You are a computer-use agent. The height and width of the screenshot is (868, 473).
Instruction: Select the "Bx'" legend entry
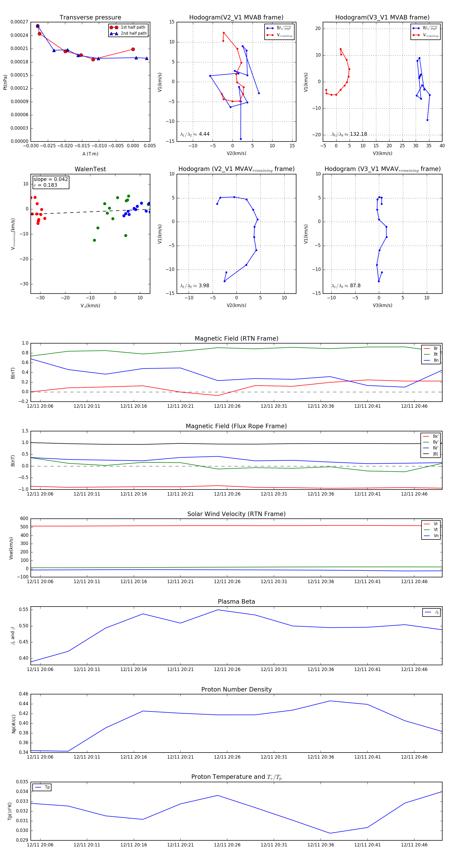[431, 436]
